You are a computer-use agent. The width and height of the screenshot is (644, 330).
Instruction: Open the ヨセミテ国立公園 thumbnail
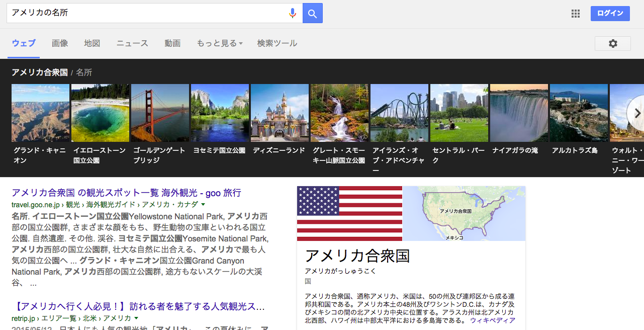(220, 113)
